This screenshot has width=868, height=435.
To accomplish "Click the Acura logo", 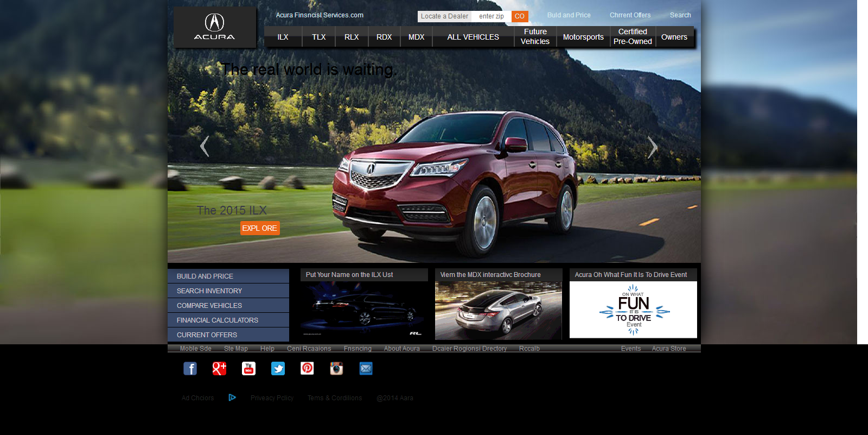I will pos(215,27).
